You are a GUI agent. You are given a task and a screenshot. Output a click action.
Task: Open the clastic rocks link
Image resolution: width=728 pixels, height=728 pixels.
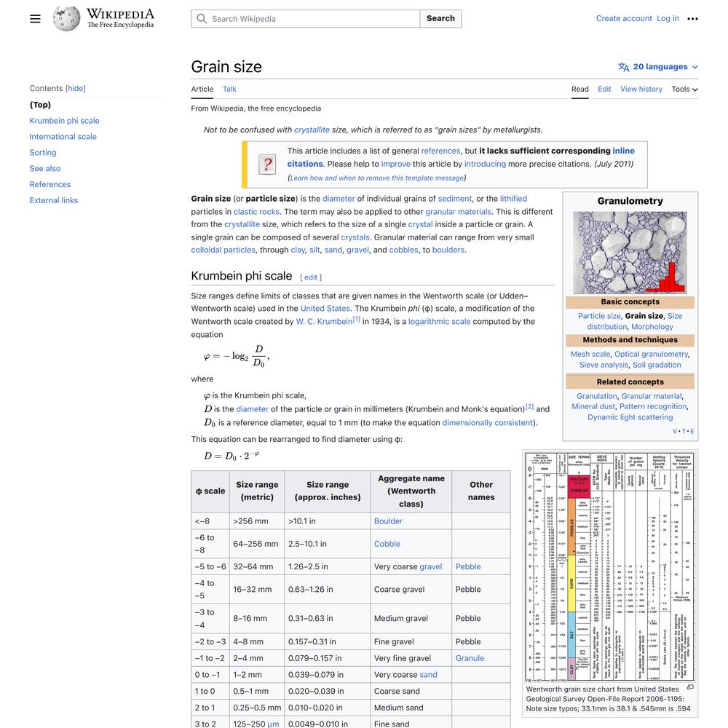click(x=257, y=212)
